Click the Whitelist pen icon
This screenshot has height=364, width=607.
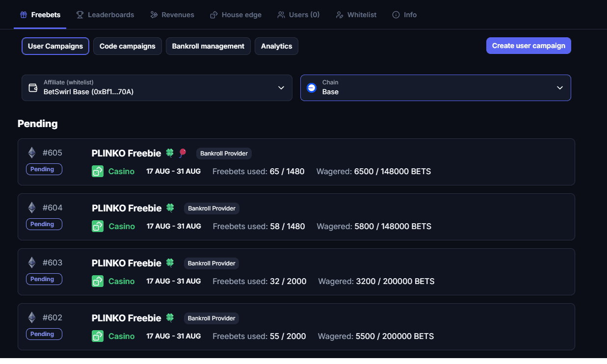coord(339,14)
